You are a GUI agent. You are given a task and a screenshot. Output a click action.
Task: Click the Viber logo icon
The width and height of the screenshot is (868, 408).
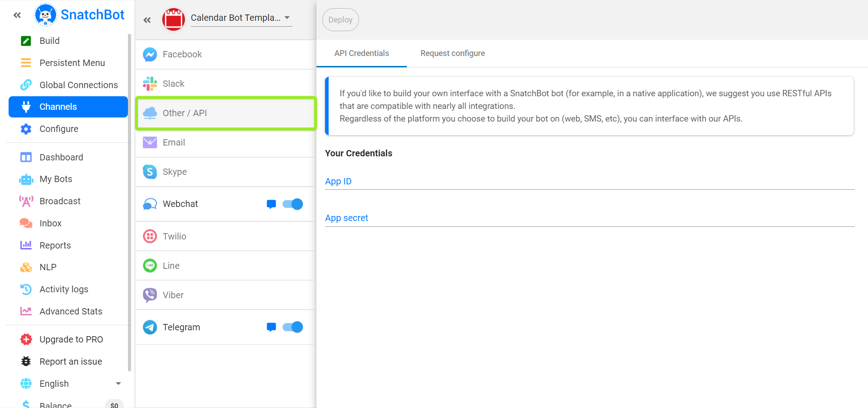tap(150, 295)
